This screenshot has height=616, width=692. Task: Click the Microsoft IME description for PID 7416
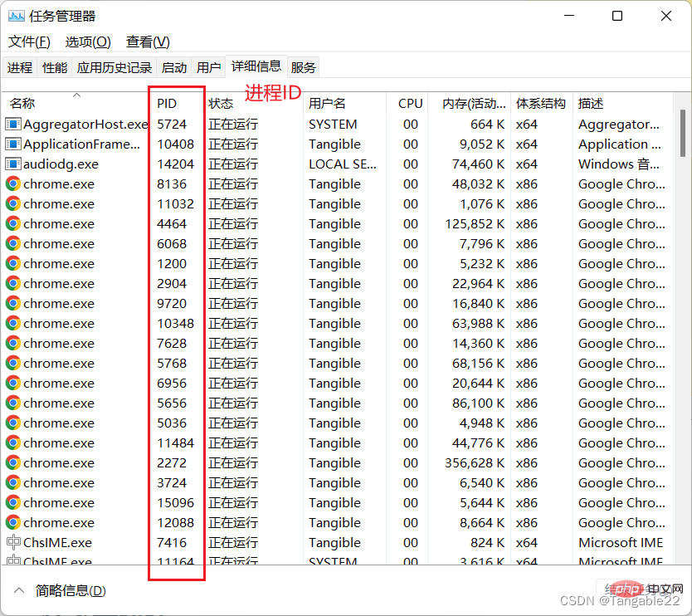pyautogui.click(x=621, y=542)
